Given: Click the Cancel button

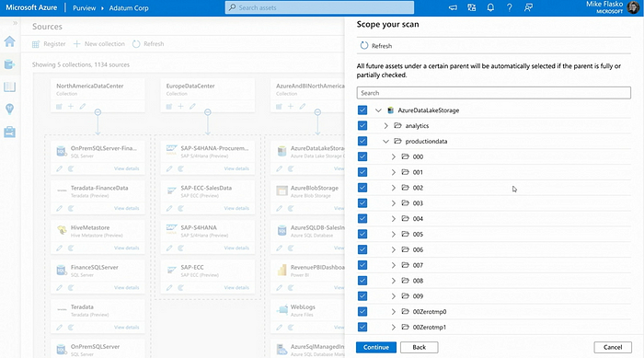Looking at the screenshot, I should (613, 347).
